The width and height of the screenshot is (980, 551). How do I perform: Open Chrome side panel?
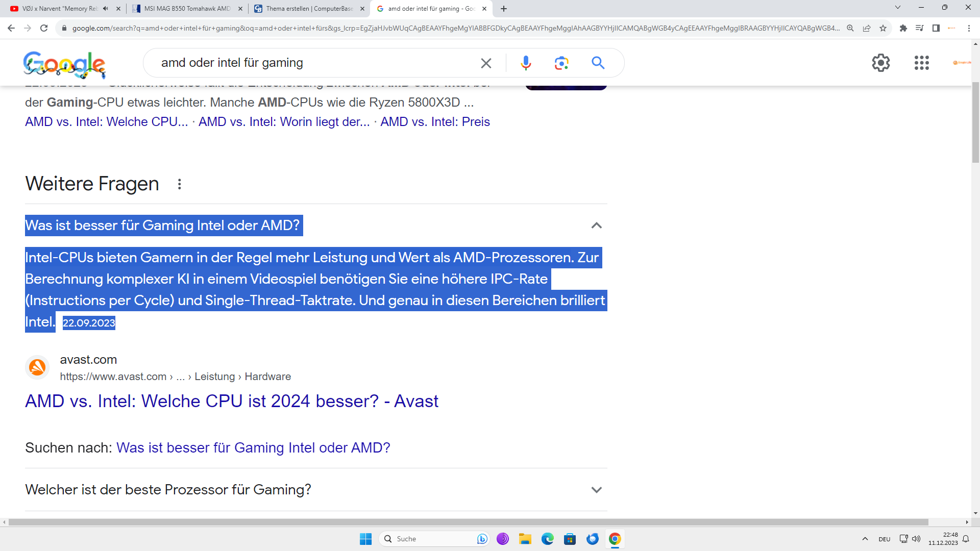coord(936,28)
